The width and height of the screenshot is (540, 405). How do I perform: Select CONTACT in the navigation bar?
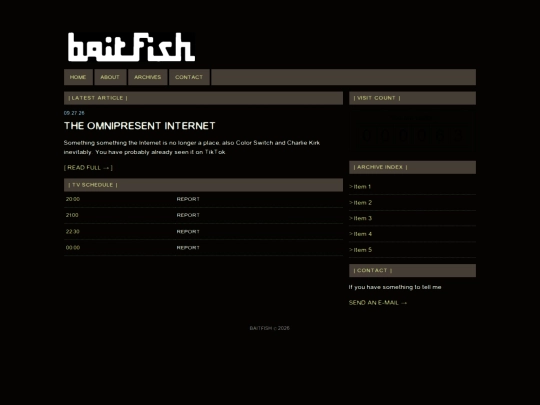pos(189,77)
